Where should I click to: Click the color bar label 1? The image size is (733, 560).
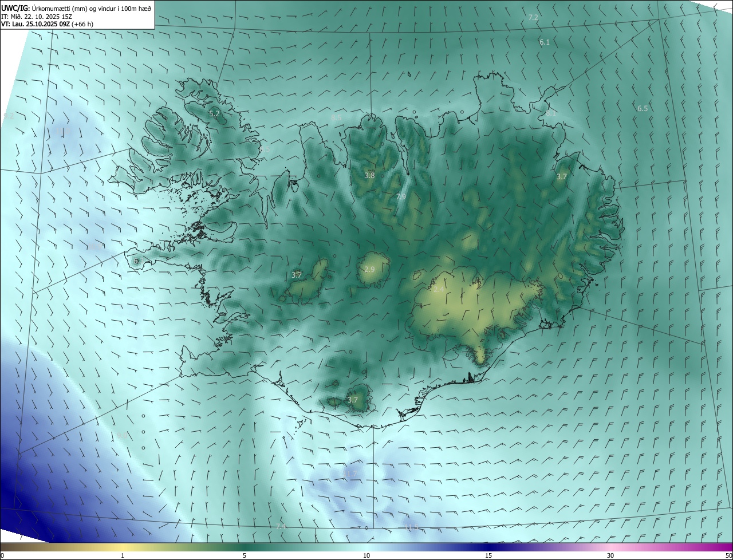tap(123, 556)
